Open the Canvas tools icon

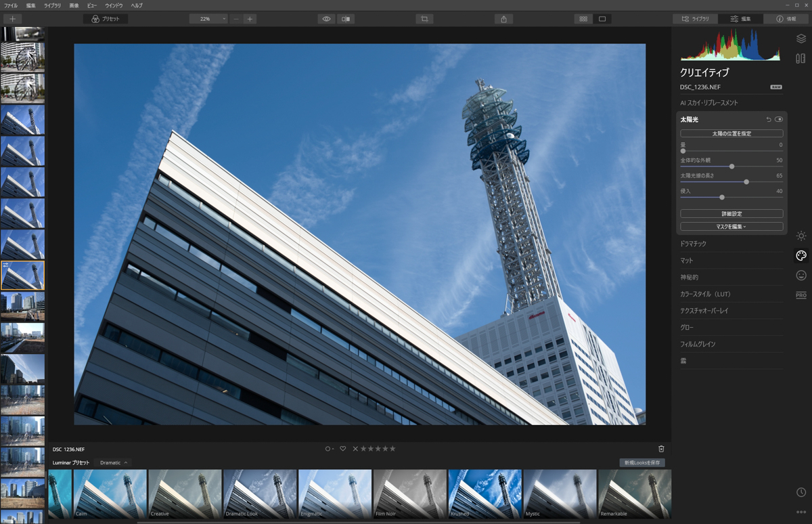pos(801,58)
